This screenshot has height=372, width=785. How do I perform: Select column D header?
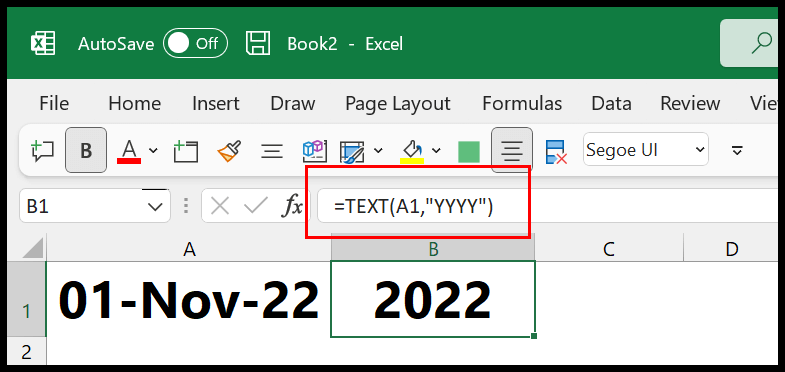(x=732, y=248)
